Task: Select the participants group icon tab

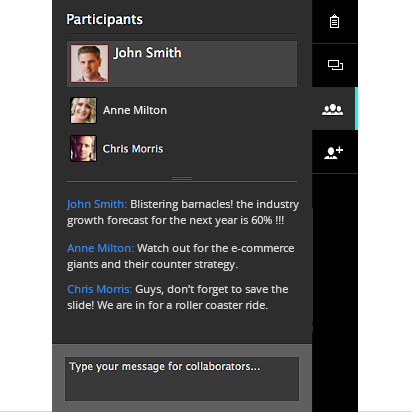Action: click(332, 109)
